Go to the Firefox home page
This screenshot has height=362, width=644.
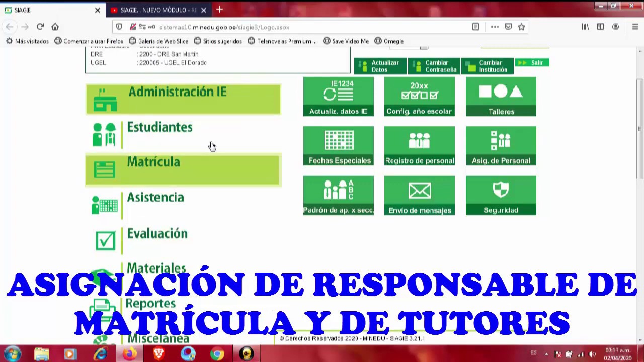(55, 27)
